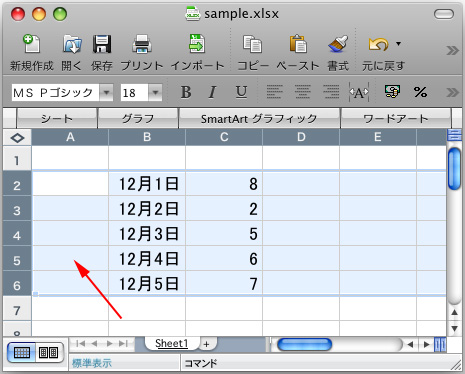Open the font size 18 dropdown
Image resolution: width=465 pixels, height=374 pixels.
[155, 92]
